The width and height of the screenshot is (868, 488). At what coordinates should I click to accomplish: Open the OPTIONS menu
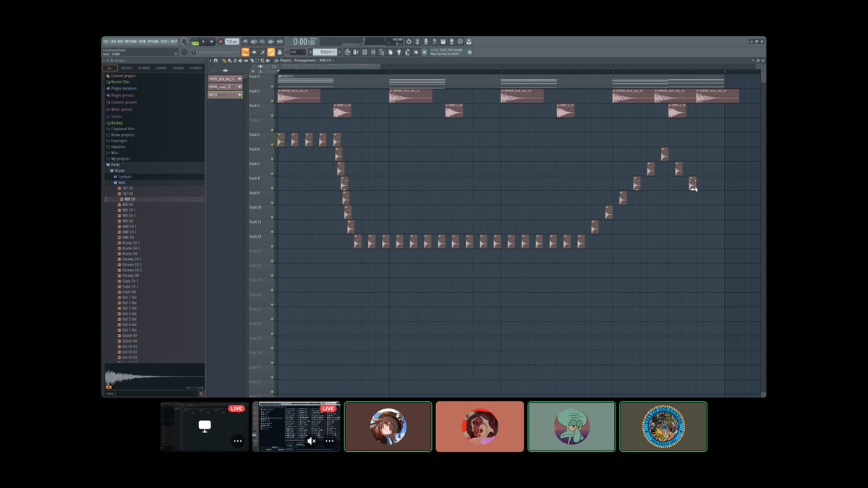(x=153, y=41)
